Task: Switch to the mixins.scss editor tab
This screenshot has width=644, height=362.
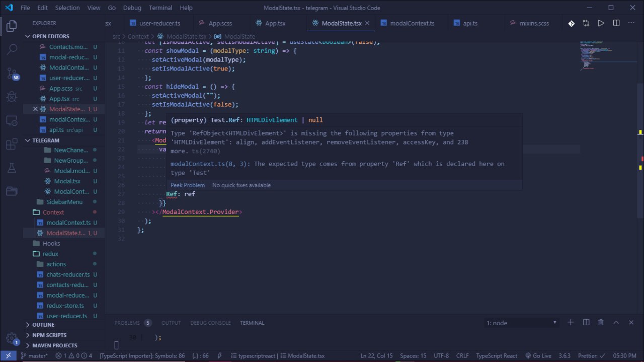Action: point(534,23)
